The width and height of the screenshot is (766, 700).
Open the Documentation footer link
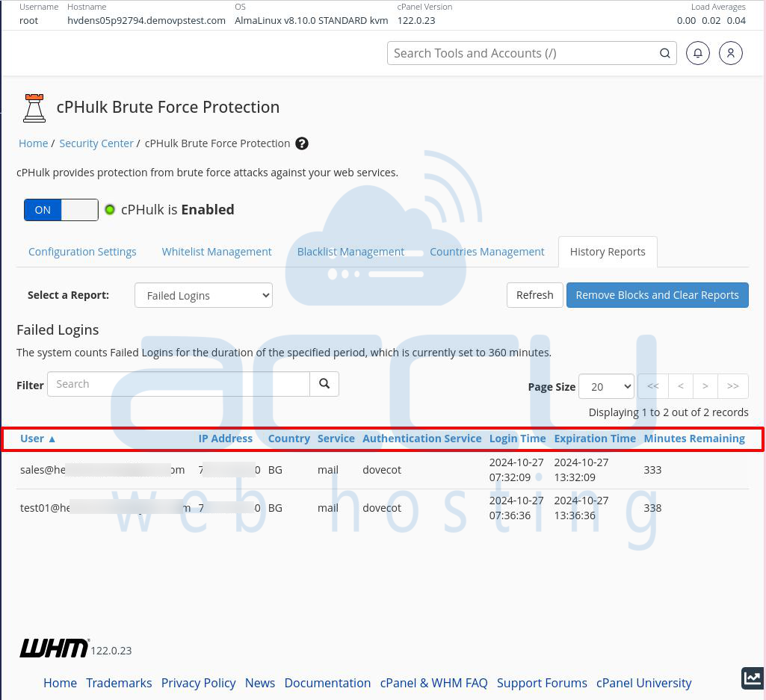point(327,683)
